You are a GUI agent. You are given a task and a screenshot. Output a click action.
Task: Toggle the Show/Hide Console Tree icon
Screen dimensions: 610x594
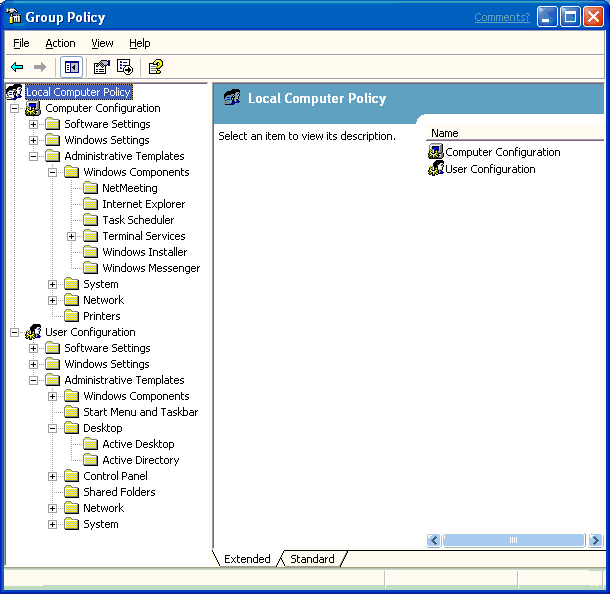point(72,67)
